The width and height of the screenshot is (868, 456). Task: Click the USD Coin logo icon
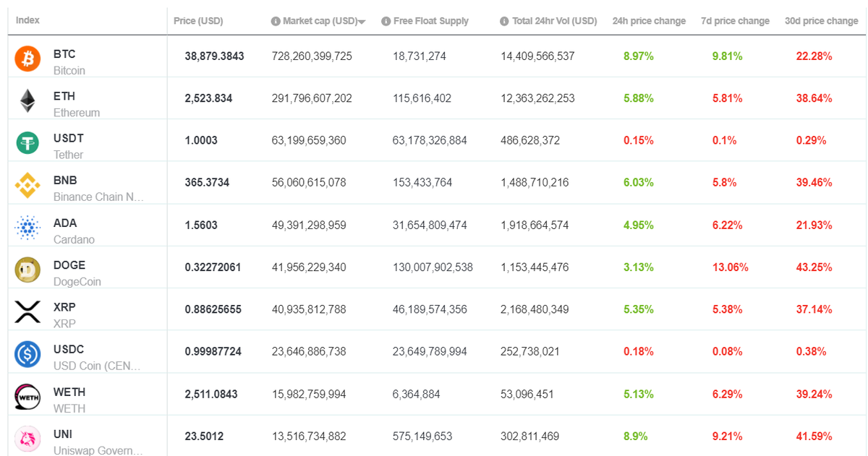pyautogui.click(x=27, y=354)
